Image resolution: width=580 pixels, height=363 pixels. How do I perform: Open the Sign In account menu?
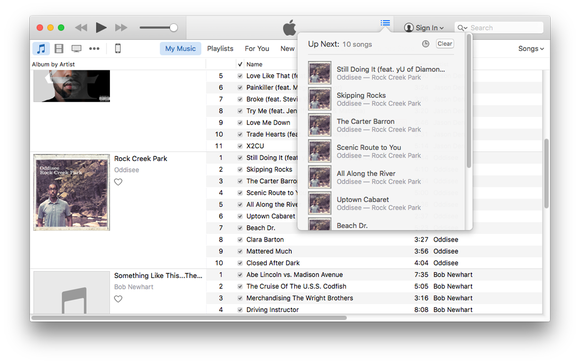point(424,28)
